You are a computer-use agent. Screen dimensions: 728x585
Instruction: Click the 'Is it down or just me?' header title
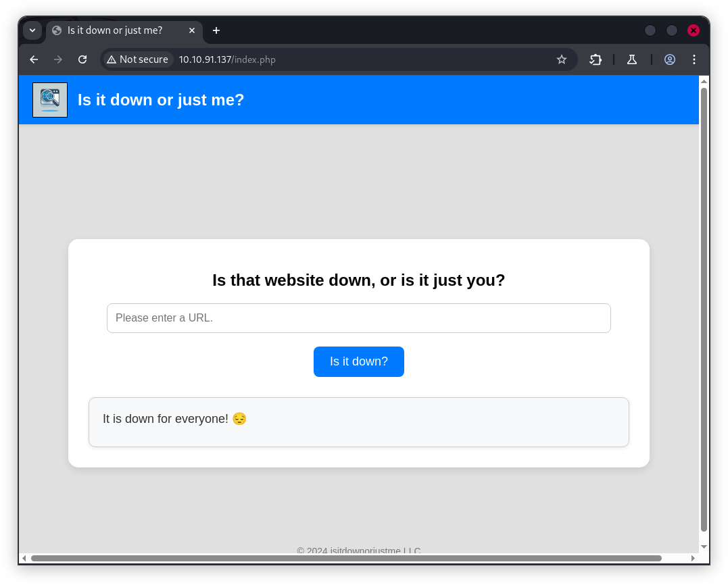coord(161,100)
